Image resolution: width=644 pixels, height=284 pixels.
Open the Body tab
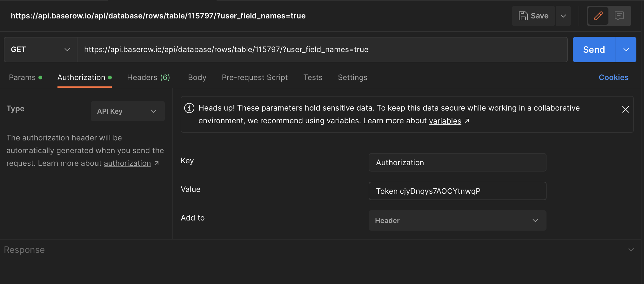[197, 78]
